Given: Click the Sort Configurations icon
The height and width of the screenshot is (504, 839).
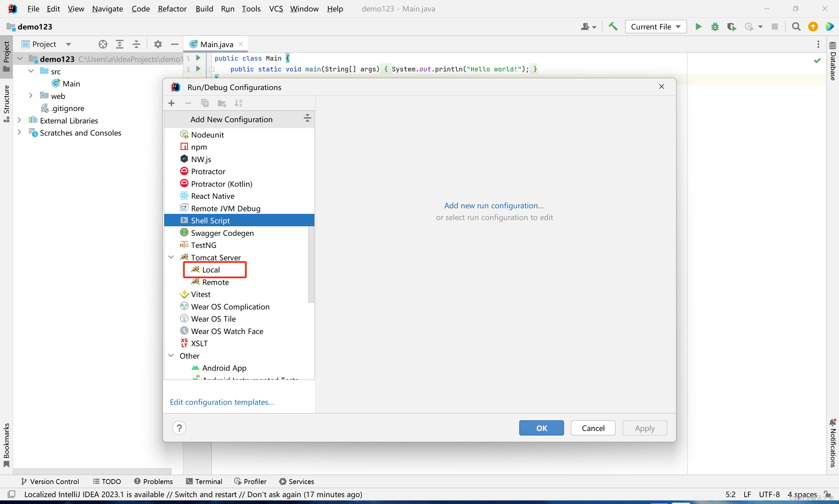Looking at the screenshot, I should [x=238, y=103].
